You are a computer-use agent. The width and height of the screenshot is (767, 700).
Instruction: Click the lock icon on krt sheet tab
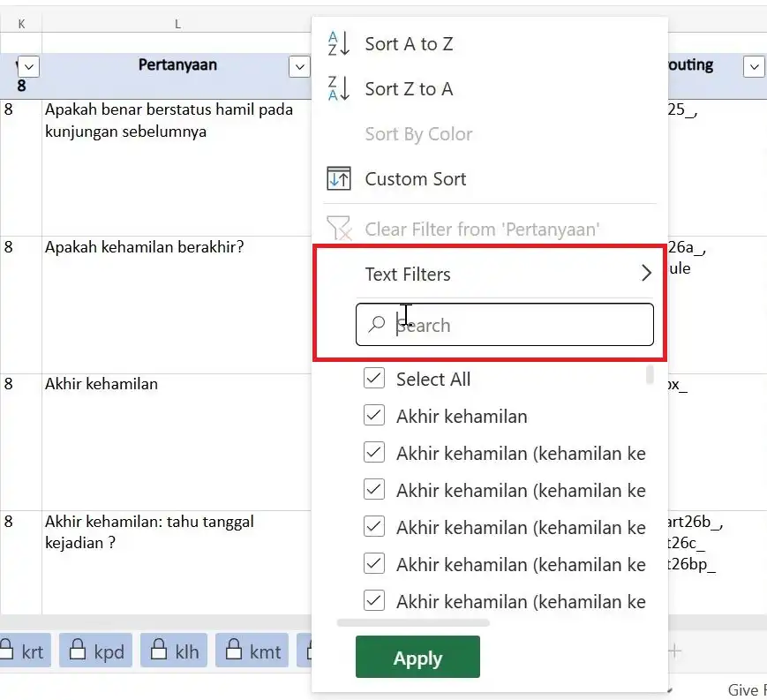(x=9, y=651)
